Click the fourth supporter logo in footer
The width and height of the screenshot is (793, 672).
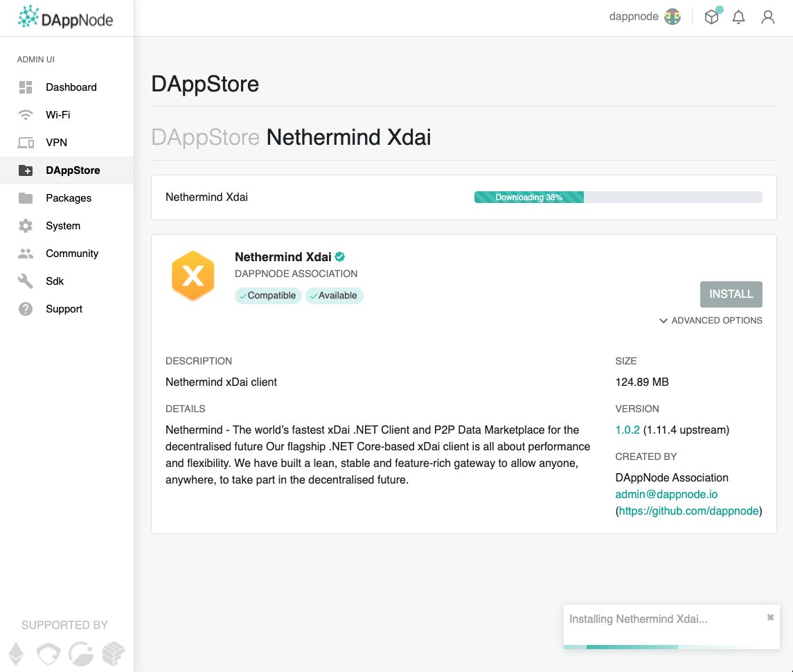click(114, 653)
